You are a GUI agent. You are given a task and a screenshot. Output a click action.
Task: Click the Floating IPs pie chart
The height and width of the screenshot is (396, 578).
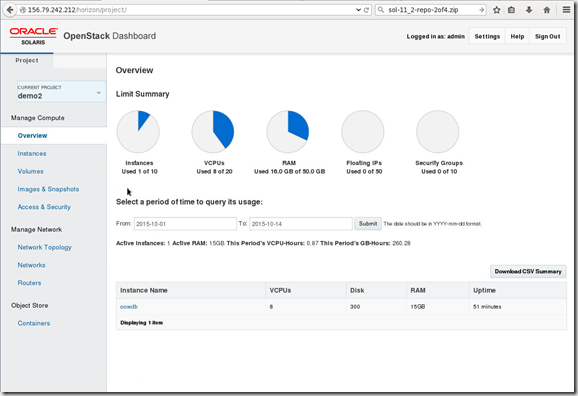click(363, 132)
